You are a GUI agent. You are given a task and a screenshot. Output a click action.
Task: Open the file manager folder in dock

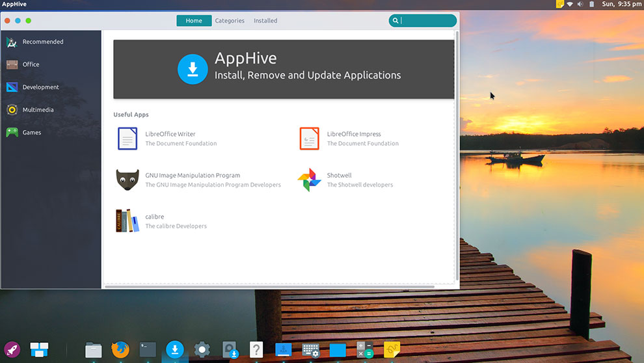[x=93, y=350]
